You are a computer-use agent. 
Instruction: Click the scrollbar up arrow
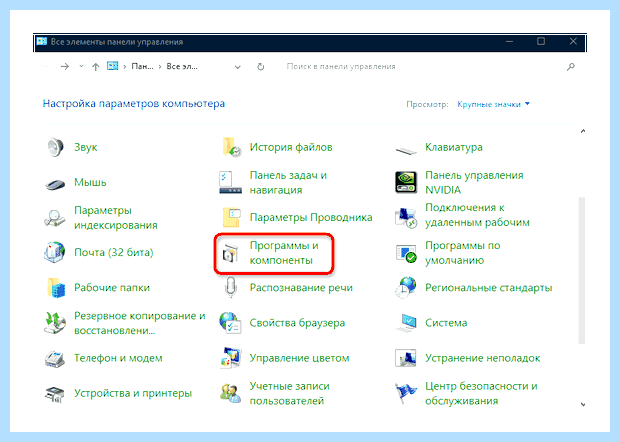point(583,131)
